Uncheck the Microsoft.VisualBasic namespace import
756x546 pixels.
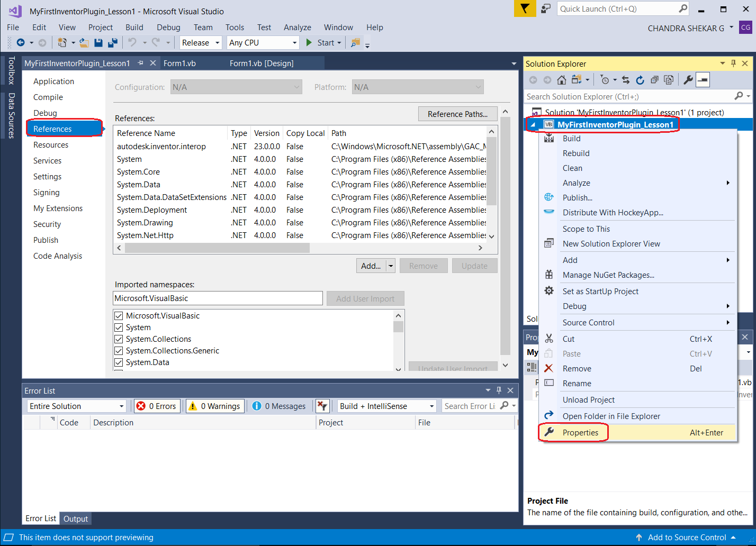pos(118,315)
